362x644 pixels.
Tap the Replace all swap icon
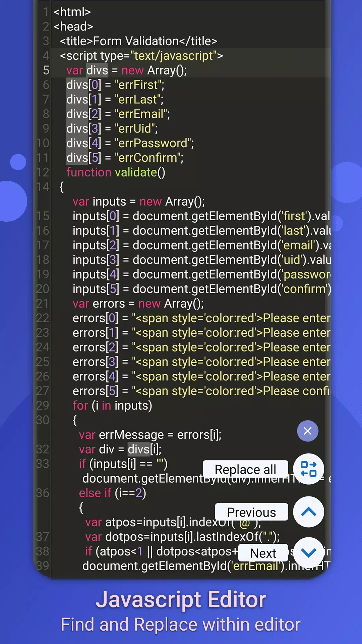308,469
